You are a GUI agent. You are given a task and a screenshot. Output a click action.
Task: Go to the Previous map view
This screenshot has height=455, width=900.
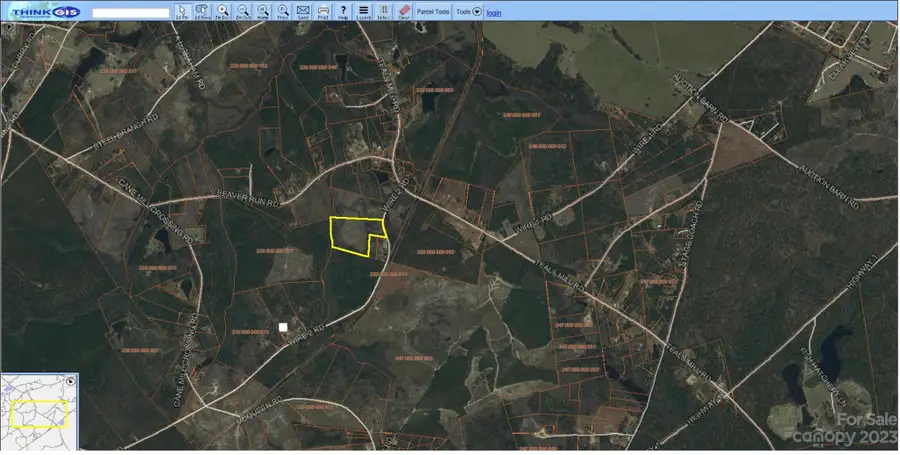[282, 11]
